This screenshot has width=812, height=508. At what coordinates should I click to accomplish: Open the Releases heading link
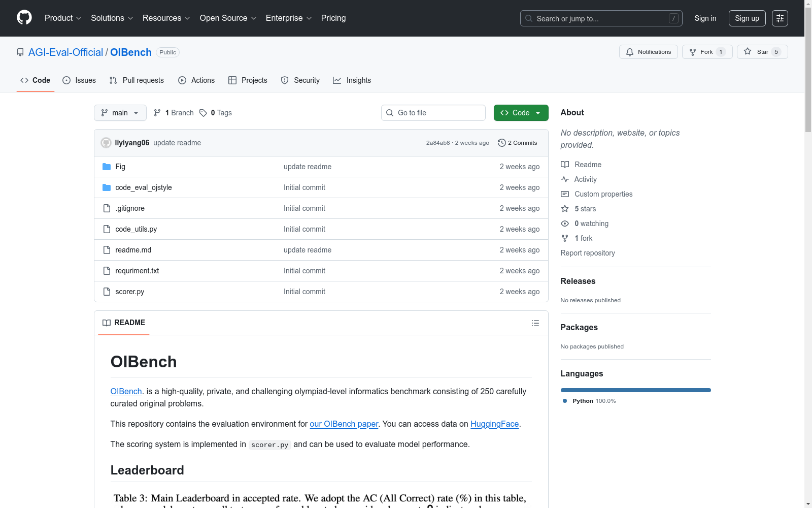pyautogui.click(x=578, y=281)
